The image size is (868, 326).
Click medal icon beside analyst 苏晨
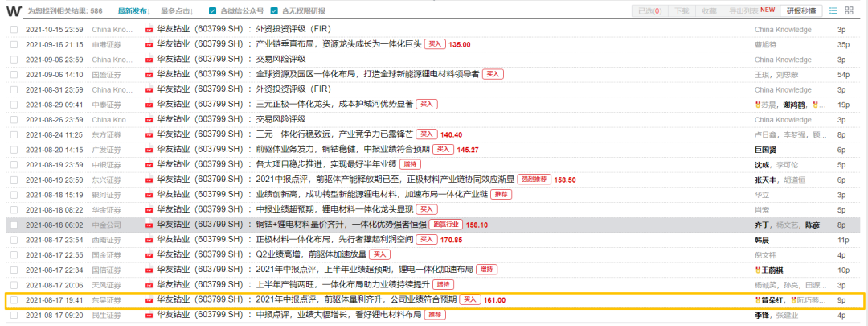[x=758, y=104]
